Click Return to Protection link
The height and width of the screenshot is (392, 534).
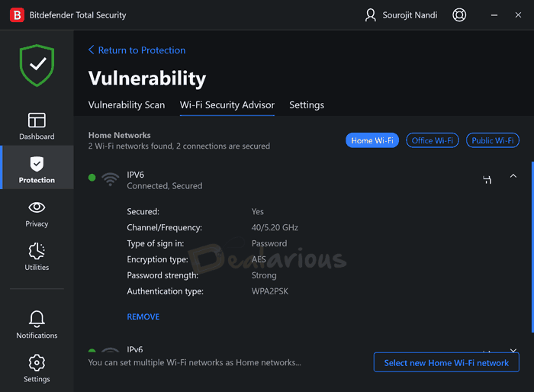tap(137, 50)
